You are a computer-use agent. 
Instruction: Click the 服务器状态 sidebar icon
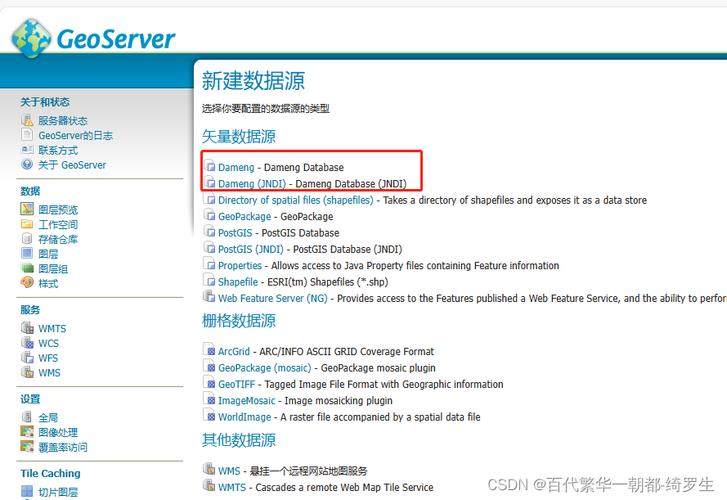coord(27,121)
